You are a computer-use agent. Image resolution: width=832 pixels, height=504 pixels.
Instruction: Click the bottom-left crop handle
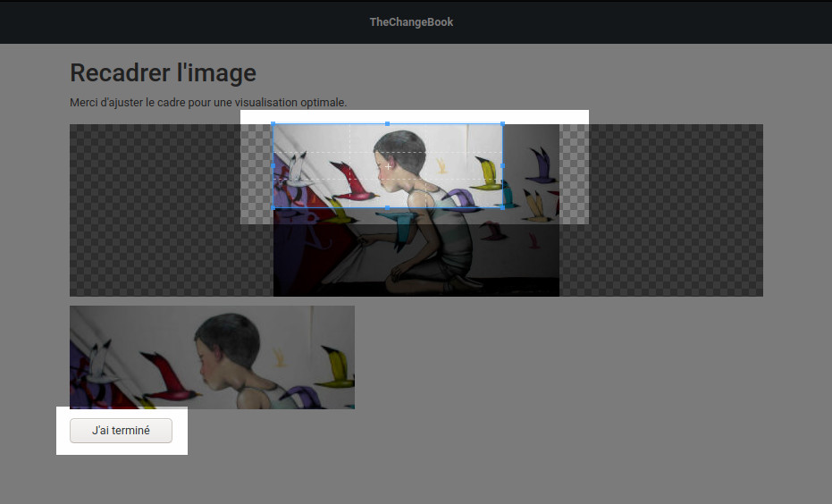pyautogui.click(x=273, y=207)
